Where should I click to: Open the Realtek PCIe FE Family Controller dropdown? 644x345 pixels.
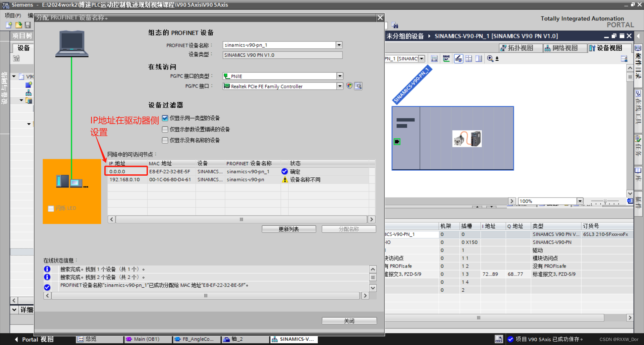(340, 86)
